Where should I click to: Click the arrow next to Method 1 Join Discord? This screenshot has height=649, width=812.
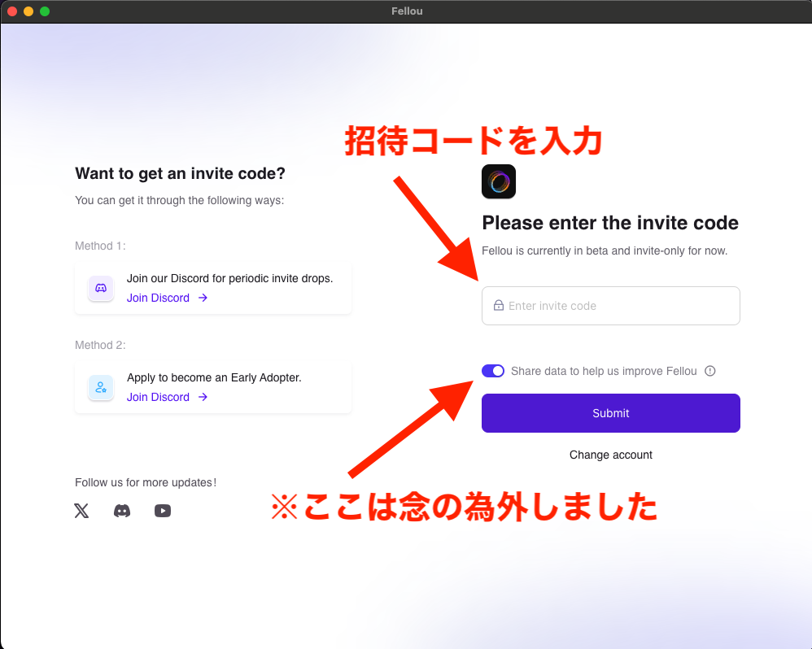pos(203,298)
